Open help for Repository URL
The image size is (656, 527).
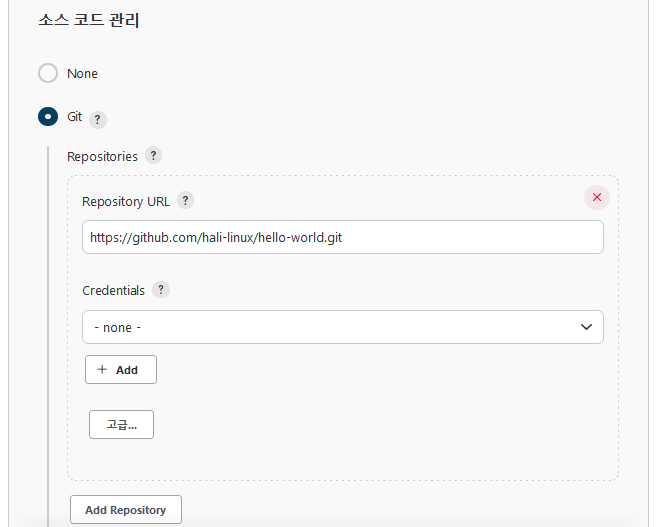185,200
